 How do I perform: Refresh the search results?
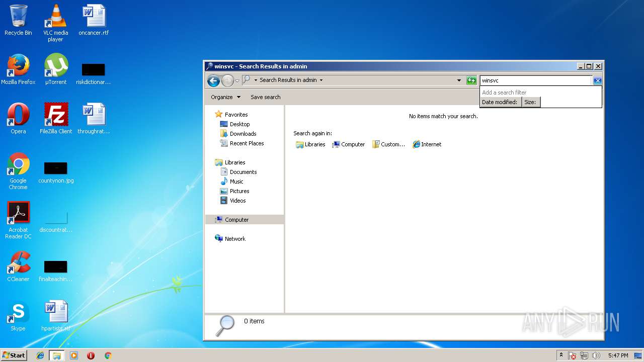(x=471, y=80)
